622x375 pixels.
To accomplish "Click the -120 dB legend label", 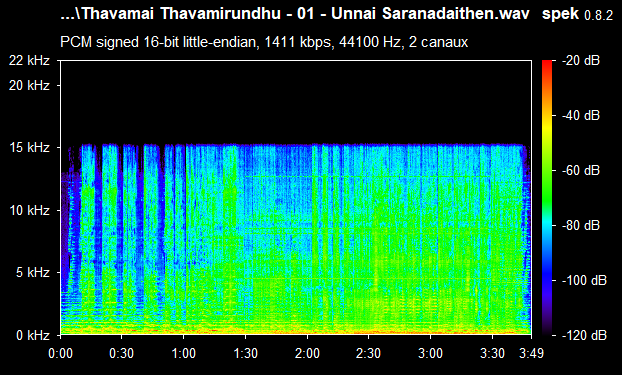I will coord(585,335).
